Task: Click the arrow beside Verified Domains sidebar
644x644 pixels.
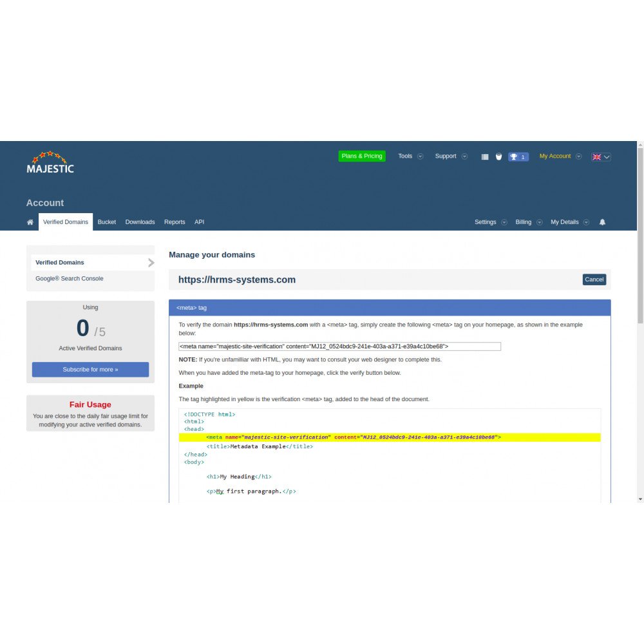Action: (151, 263)
